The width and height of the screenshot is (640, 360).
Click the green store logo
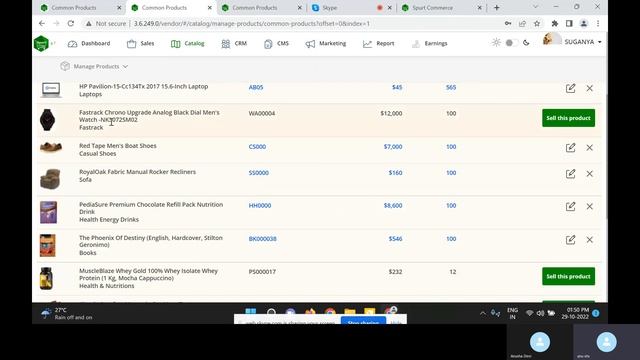41,43
